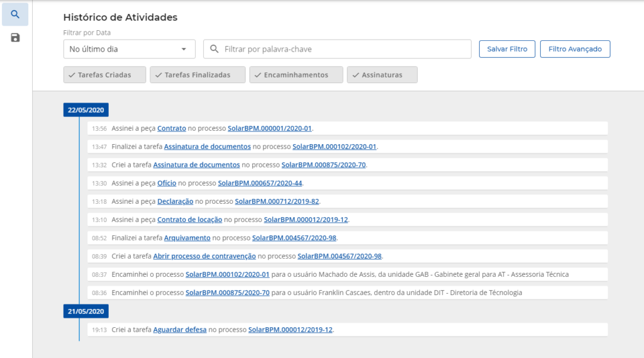Select the 21/05/2020 timeline date marker

click(86, 311)
